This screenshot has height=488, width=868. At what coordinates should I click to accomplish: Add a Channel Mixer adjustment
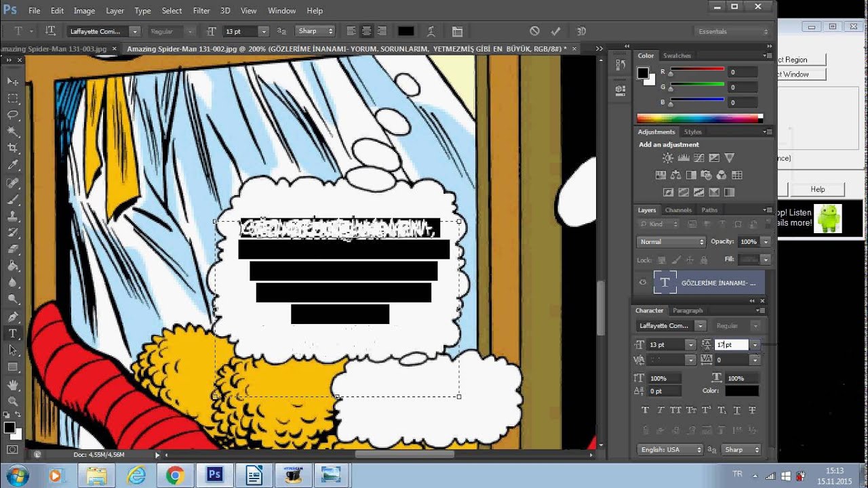722,175
